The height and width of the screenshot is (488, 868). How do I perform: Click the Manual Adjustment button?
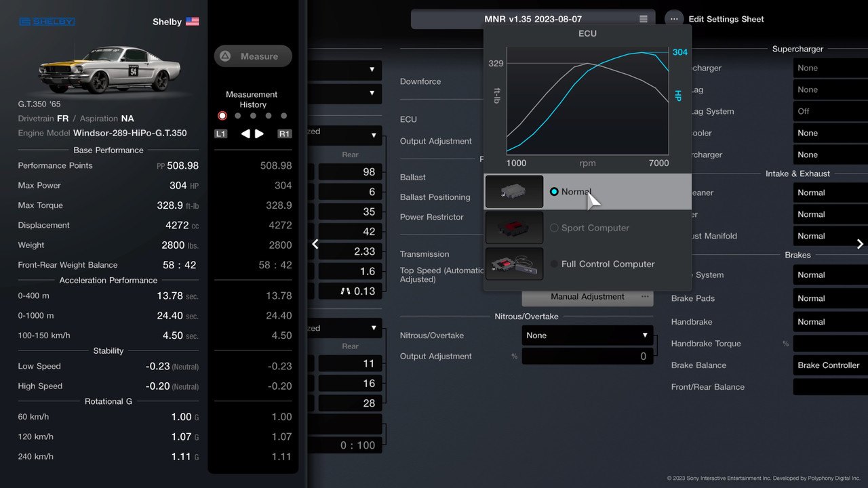[587, 297]
